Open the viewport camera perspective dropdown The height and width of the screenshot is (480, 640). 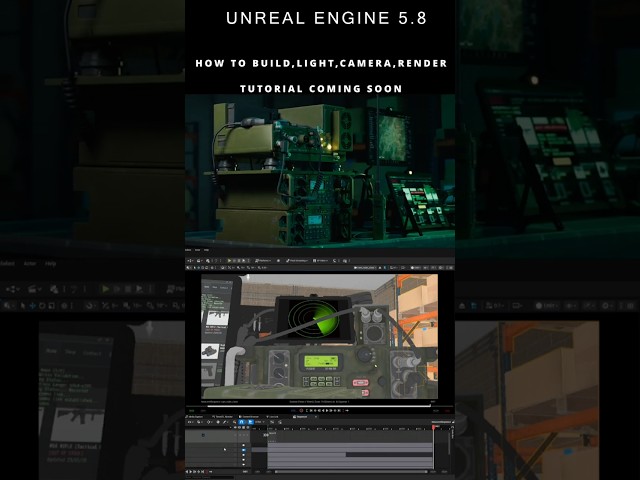coord(365,267)
